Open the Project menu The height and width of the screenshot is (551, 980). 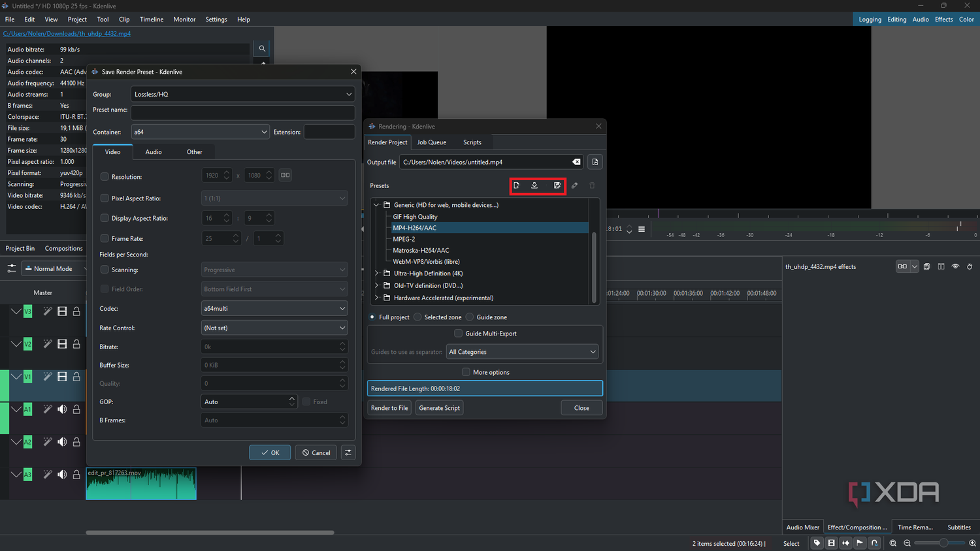(77, 20)
